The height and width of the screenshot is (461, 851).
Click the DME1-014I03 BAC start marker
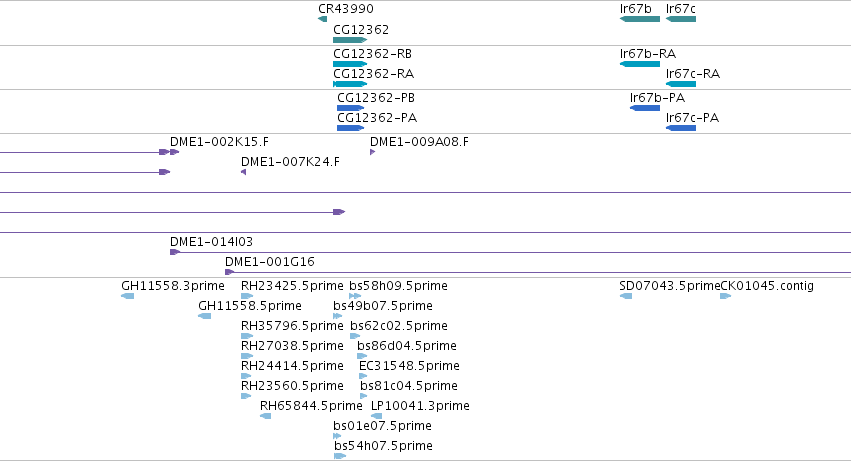[x=175, y=252]
